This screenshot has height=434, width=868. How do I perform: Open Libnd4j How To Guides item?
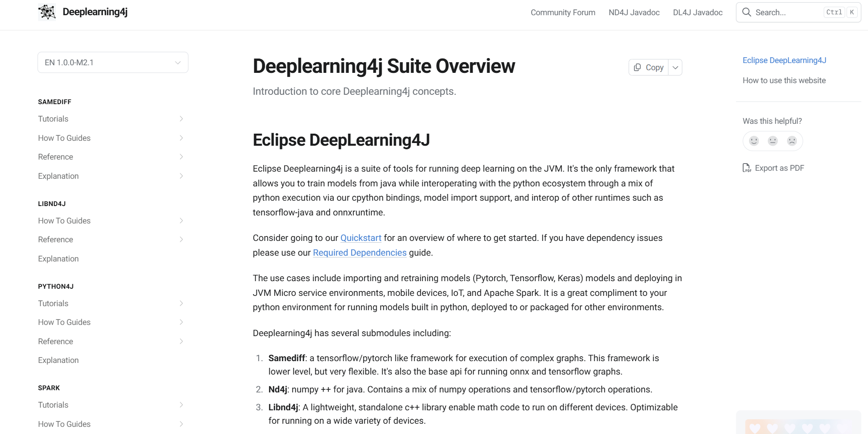click(64, 221)
